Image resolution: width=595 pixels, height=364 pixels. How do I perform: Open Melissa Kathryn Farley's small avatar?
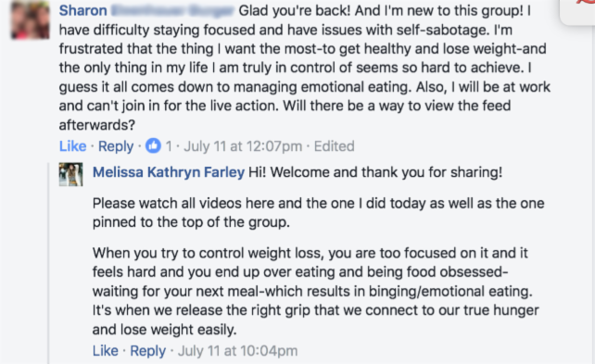click(x=70, y=174)
